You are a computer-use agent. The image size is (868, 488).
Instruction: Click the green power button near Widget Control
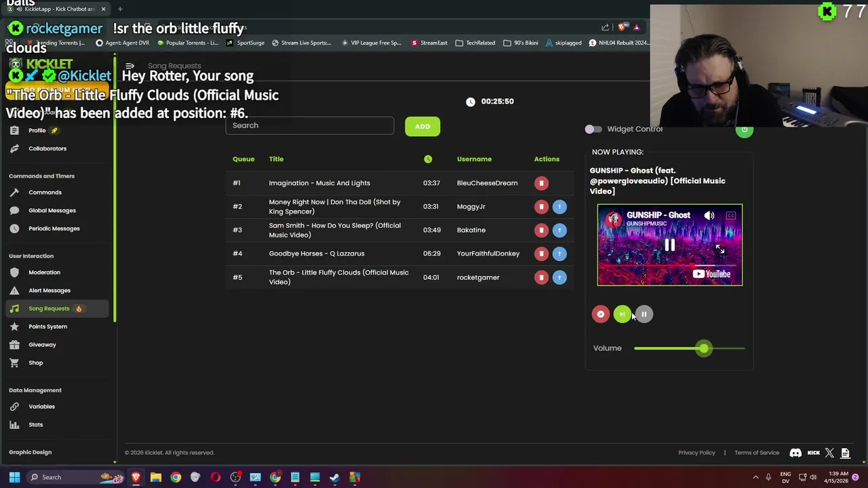coord(744,130)
